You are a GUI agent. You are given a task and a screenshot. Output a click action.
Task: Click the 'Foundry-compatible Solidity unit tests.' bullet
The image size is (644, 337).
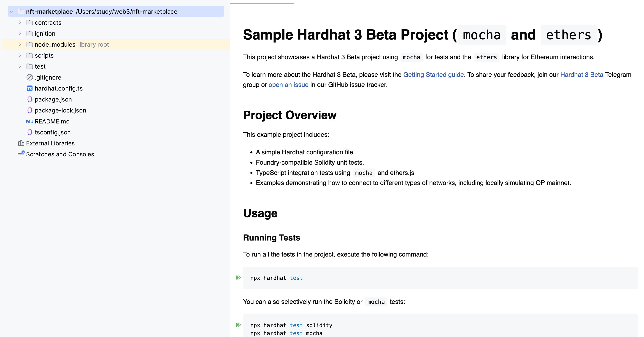pos(310,162)
